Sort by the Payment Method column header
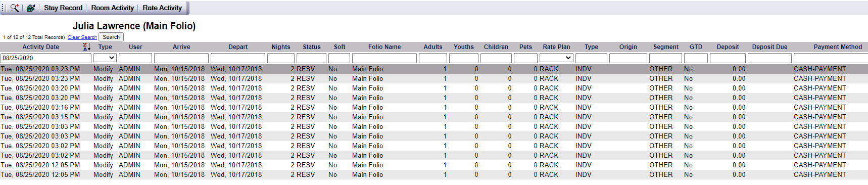This screenshot has width=868, height=185. (838, 47)
